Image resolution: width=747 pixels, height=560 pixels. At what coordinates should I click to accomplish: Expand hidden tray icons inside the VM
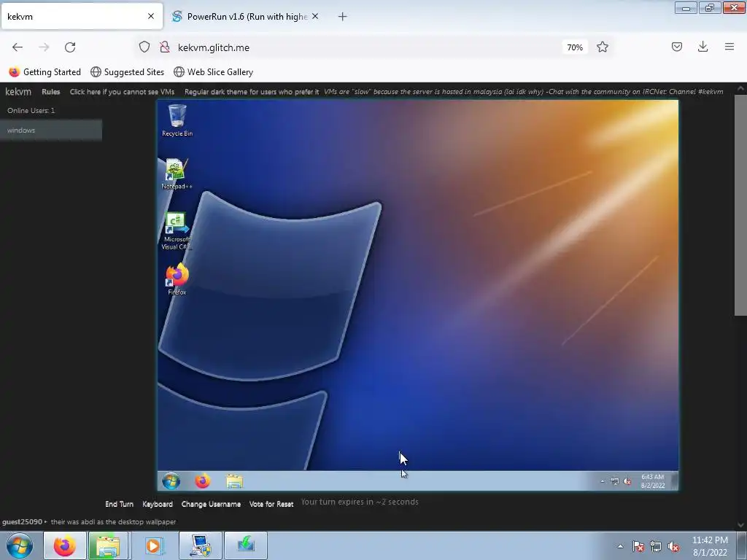coord(602,481)
